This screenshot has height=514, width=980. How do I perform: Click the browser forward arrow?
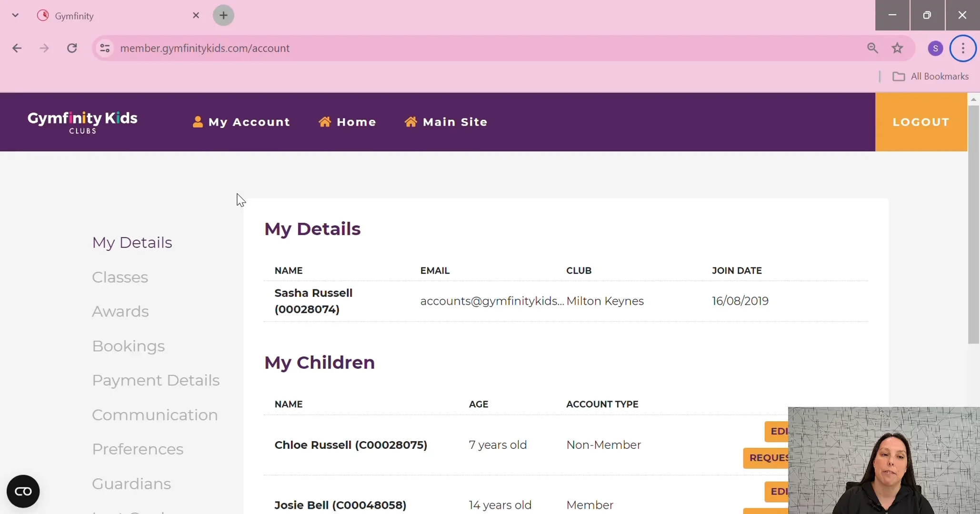(44, 48)
